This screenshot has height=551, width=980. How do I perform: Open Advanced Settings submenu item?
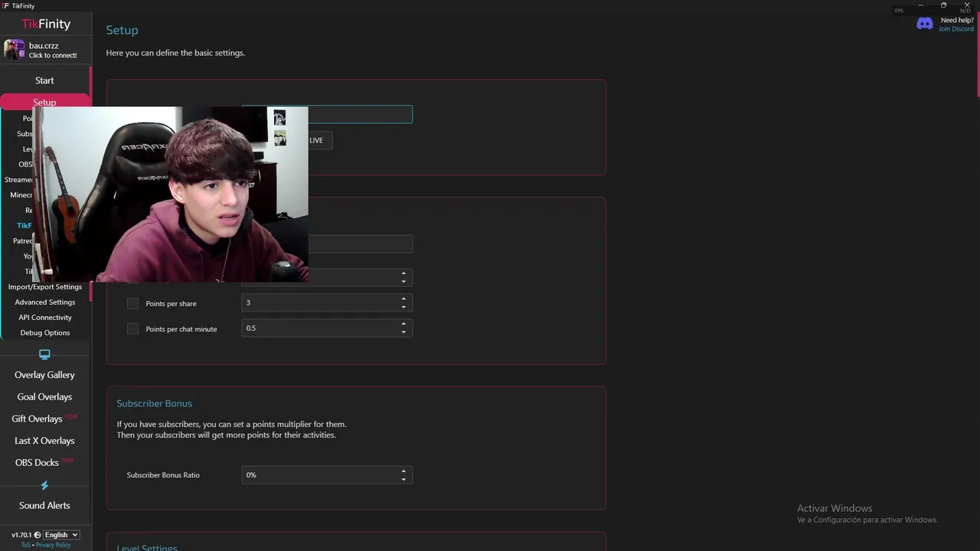pyautogui.click(x=45, y=302)
